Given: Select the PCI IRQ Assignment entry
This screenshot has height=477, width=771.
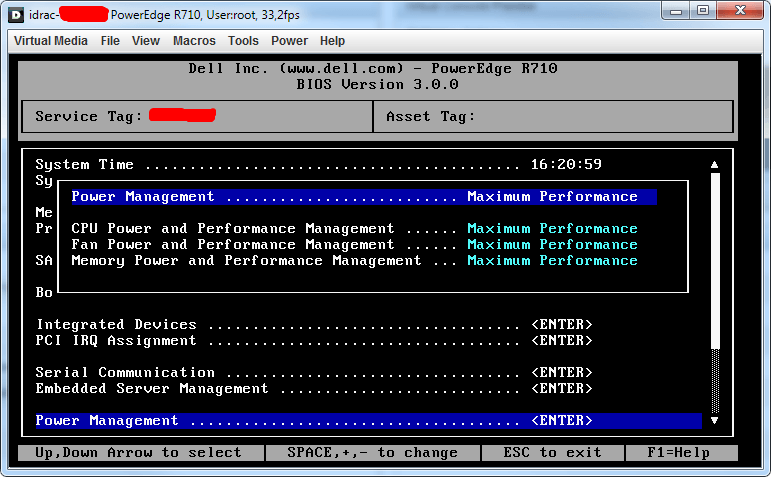Looking at the screenshot, I should (314, 340).
